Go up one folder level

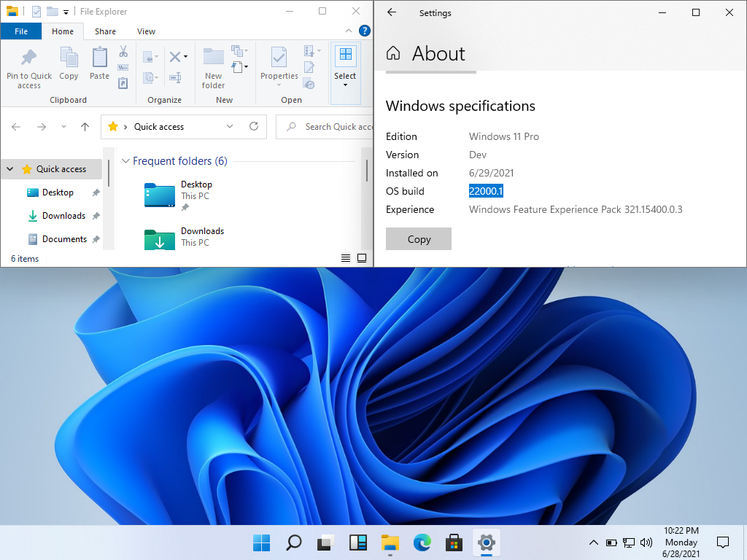pos(85,127)
